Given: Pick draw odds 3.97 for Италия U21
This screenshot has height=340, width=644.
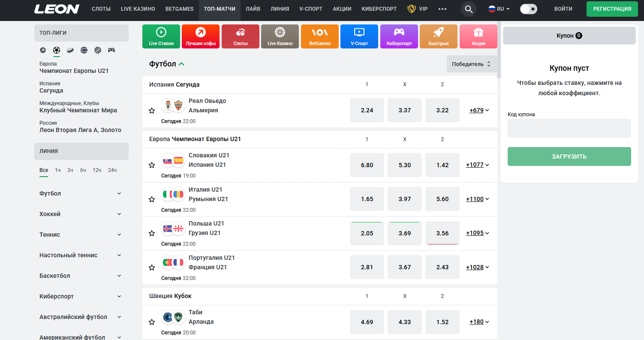Looking at the screenshot, I should [405, 199].
